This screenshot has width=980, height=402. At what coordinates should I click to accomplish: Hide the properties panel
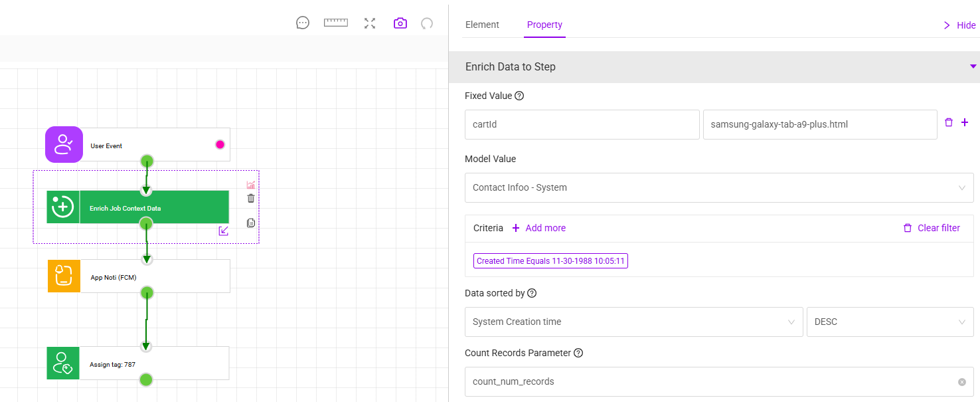pyautogui.click(x=959, y=26)
